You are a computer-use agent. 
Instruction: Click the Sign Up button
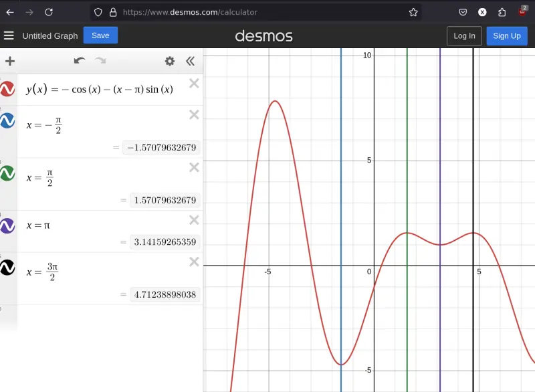click(x=507, y=36)
